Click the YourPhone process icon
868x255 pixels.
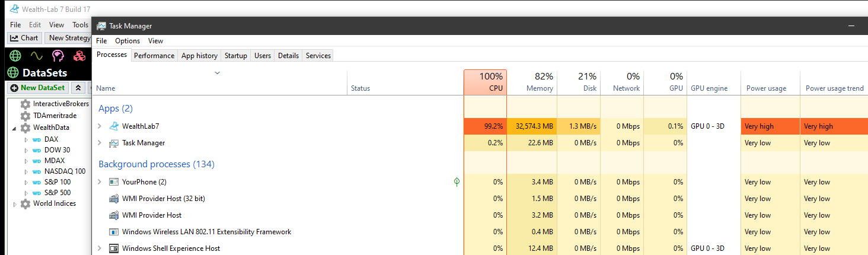pyautogui.click(x=114, y=182)
